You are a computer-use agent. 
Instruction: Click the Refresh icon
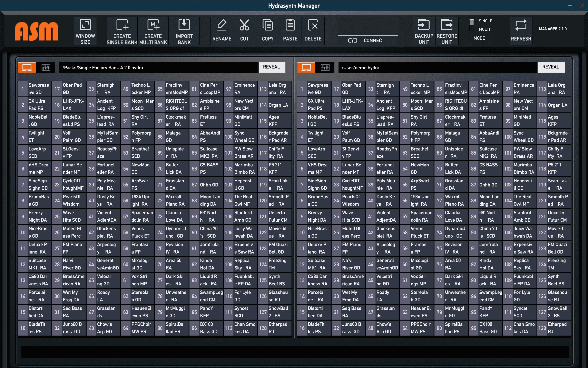pos(521,31)
